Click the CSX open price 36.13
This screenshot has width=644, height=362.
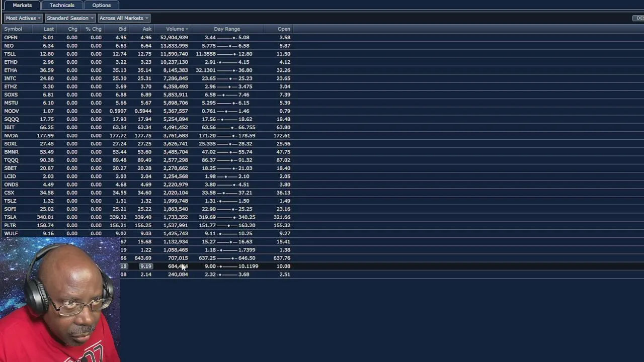pyautogui.click(x=283, y=193)
